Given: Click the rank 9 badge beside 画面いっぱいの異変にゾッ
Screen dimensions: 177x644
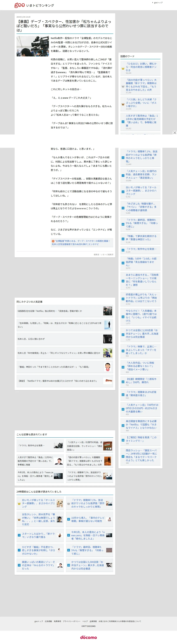Looking at the screenshot, I should (19, 565).
